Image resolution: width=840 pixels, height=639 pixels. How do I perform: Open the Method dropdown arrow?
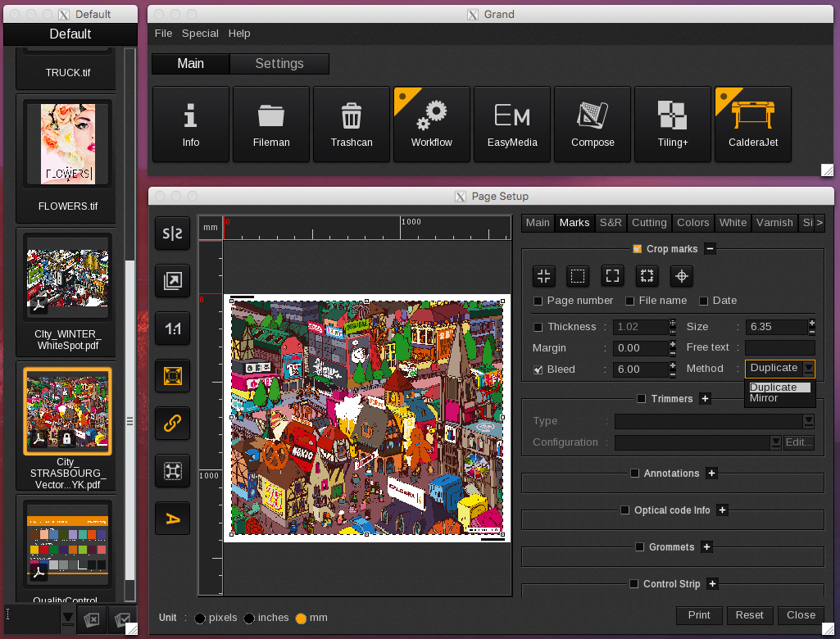pyautogui.click(x=809, y=369)
